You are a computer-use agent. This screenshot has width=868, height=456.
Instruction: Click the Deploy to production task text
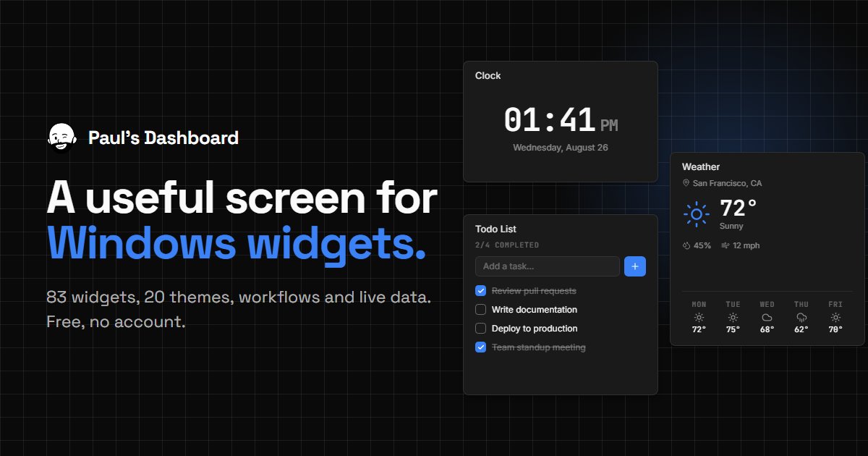click(535, 329)
